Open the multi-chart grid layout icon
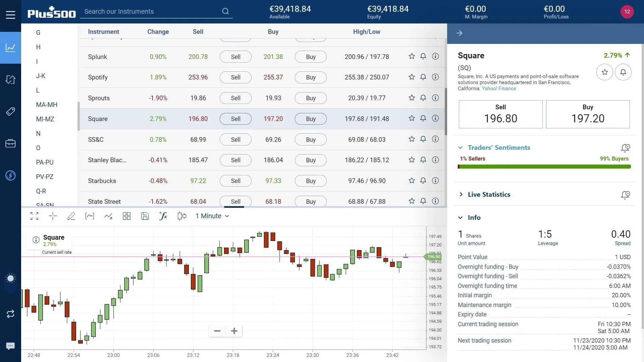This screenshot has width=644, height=362. pyautogui.click(x=126, y=216)
